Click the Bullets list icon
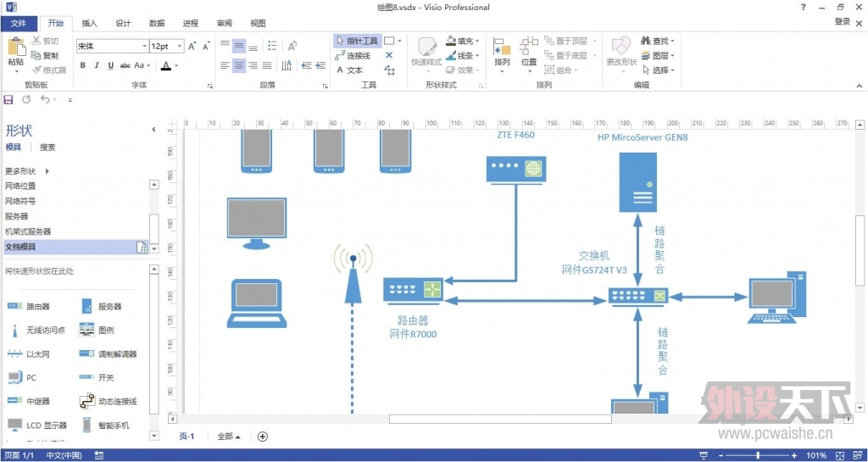 [272, 46]
